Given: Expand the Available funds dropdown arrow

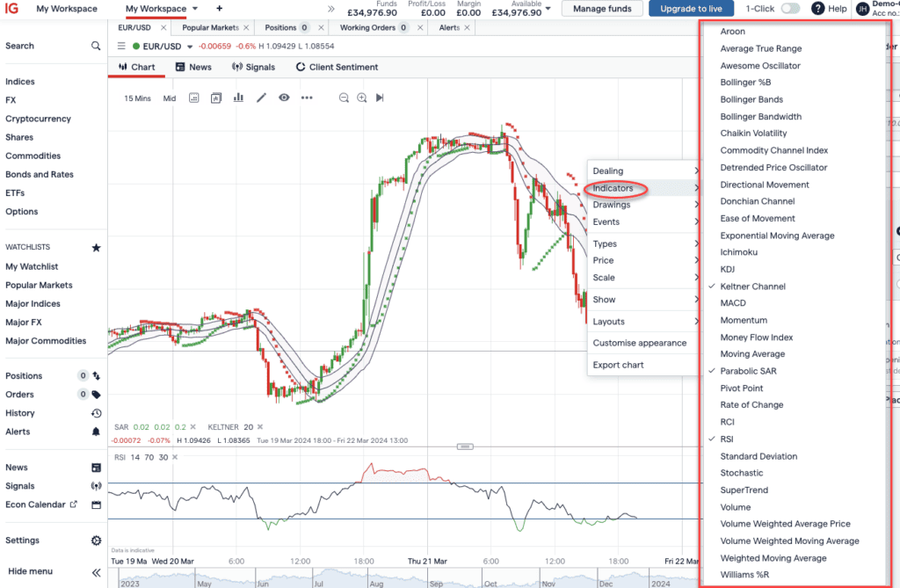Looking at the screenshot, I should click(x=548, y=9).
